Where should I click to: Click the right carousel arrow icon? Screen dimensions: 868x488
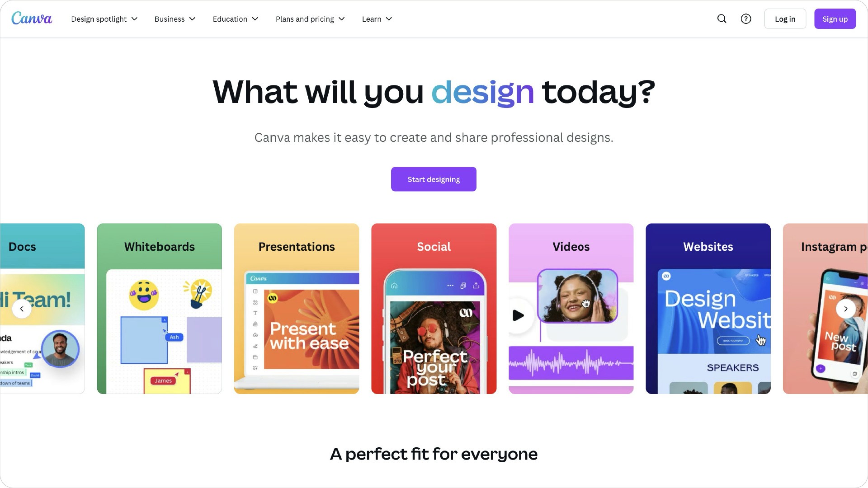point(845,309)
